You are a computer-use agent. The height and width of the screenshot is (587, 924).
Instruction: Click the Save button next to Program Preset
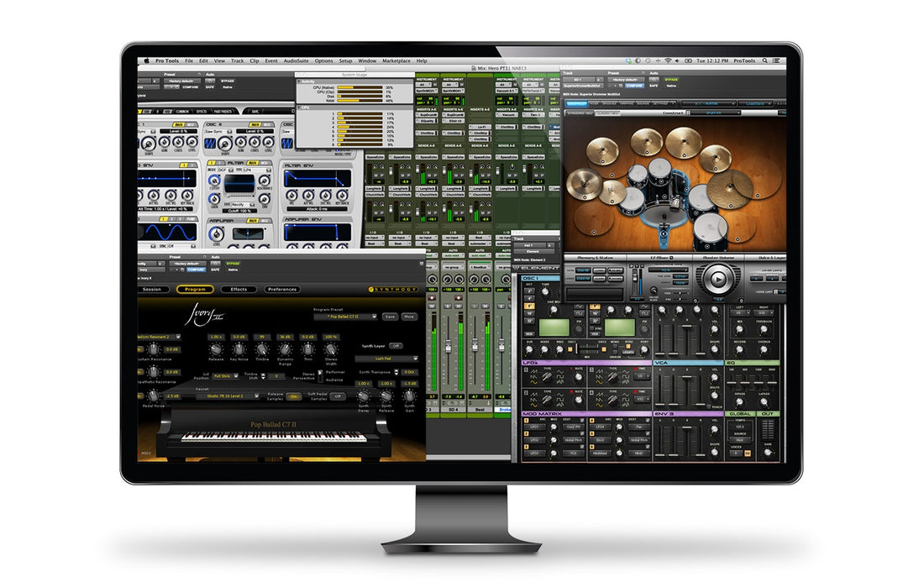click(x=390, y=317)
